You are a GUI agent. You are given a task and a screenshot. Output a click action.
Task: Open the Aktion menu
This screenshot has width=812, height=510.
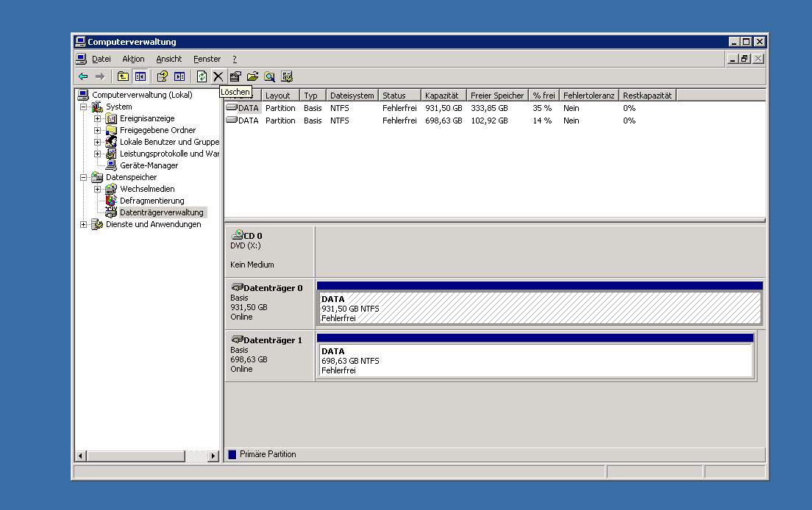point(133,59)
